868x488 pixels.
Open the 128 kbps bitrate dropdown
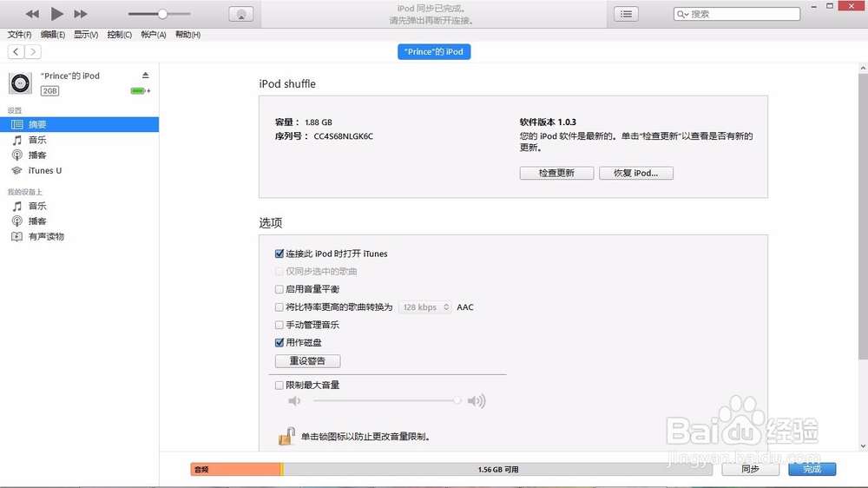point(425,307)
